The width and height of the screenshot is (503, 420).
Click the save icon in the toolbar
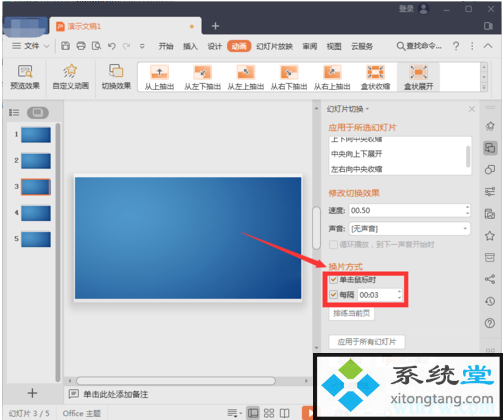[65, 46]
